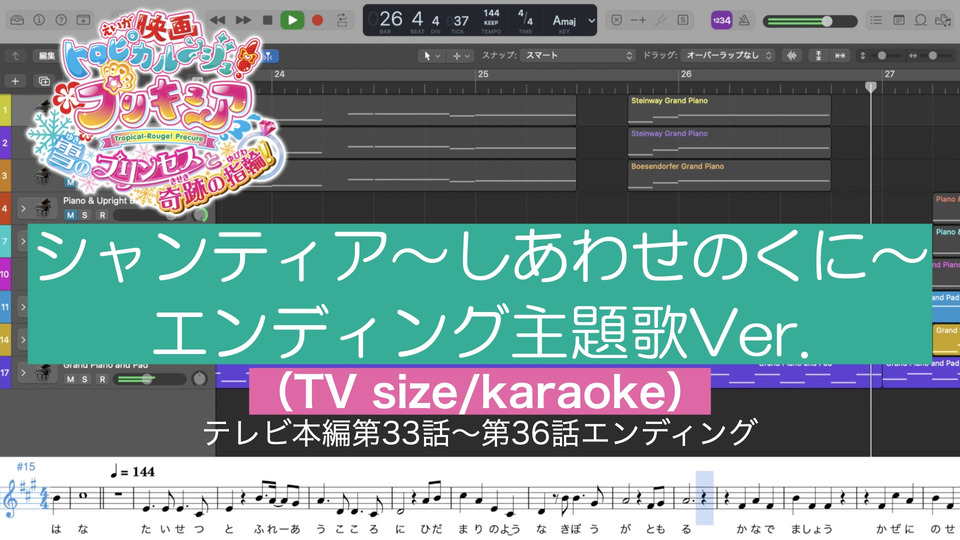The width and height of the screenshot is (960, 540).
Task: Open the Snap スマート dropdown
Action: [x=578, y=56]
